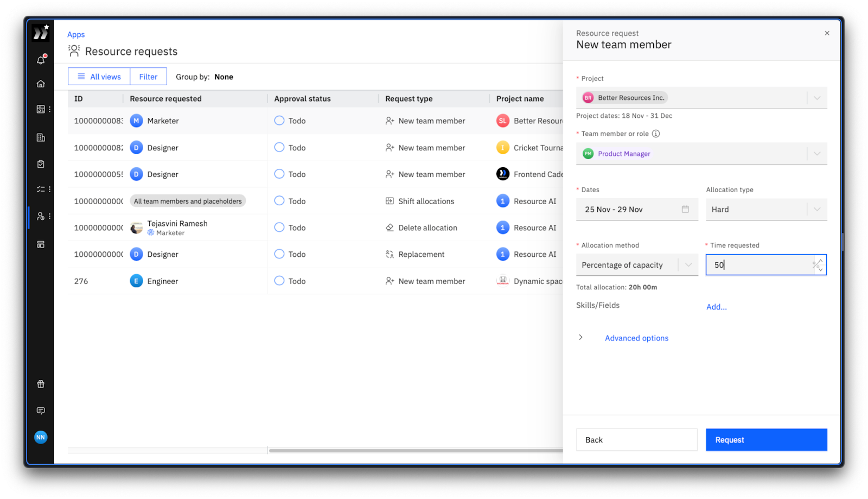Image resolution: width=868 pixels, height=499 pixels.
Task: Open the clipboard tasks icon in sidebar
Action: 41,164
